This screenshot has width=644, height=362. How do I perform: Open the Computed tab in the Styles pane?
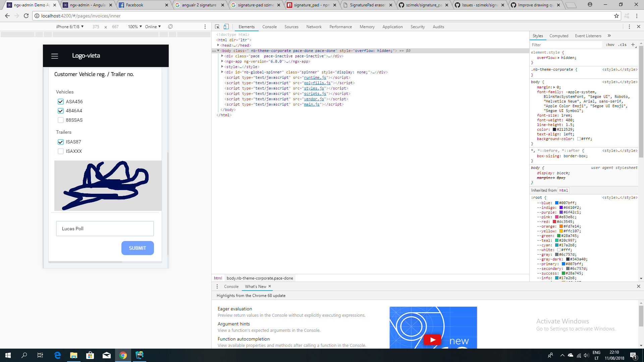[559, 36]
